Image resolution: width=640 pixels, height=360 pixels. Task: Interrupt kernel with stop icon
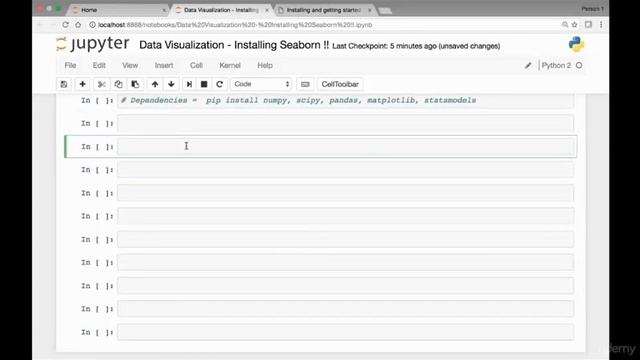pos(204,84)
